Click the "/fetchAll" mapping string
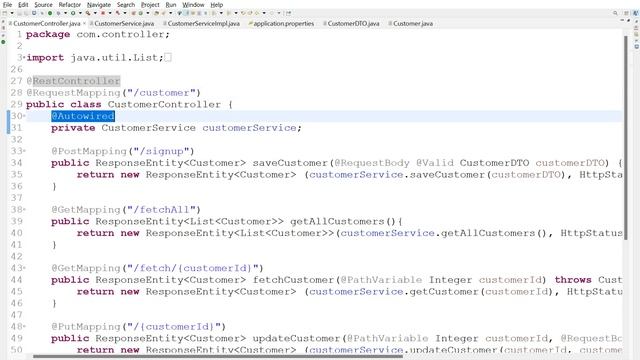 click(161, 209)
